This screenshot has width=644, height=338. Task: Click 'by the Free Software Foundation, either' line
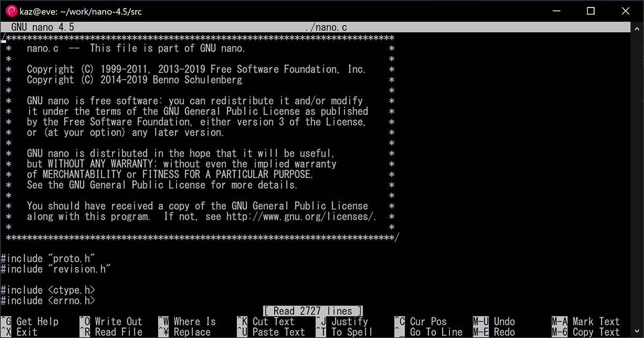196,122
